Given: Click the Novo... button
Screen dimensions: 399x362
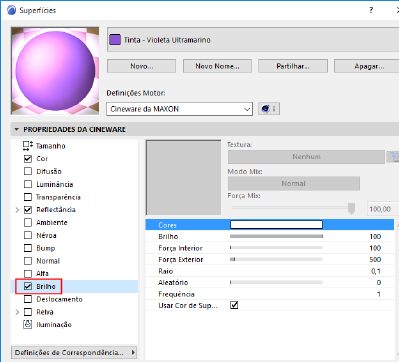Looking at the screenshot, I should [x=141, y=66].
